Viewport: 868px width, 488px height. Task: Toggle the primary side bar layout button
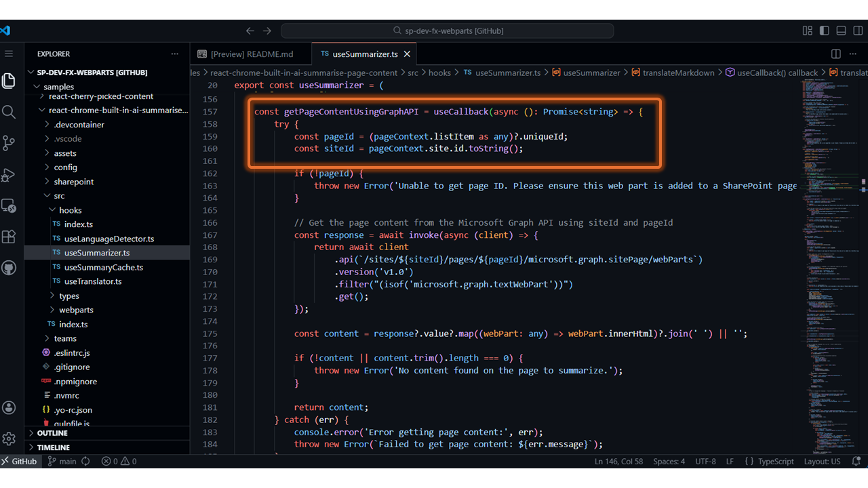[x=824, y=30]
